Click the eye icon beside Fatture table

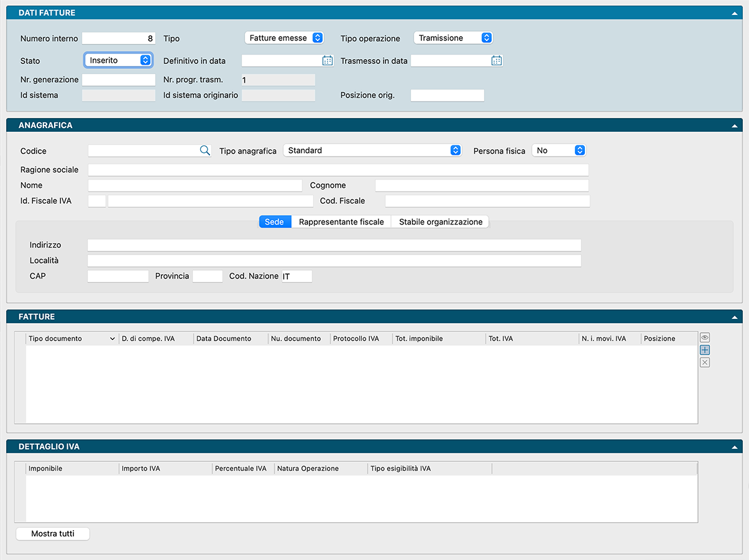pos(704,337)
